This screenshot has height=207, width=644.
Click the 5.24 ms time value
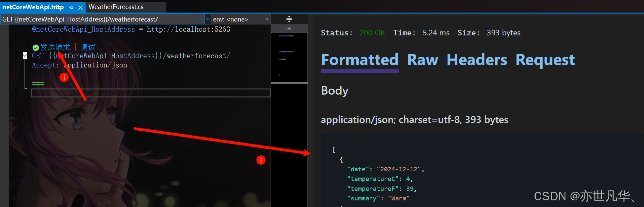click(x=436, y=33)
